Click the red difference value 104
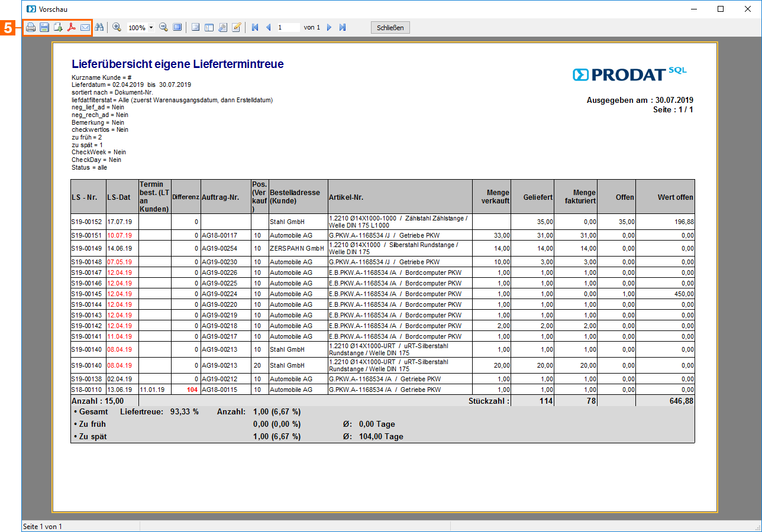Image resolution: width=762 pixels, height=532 pixels. pyautogui.click(x=192, y=390)
